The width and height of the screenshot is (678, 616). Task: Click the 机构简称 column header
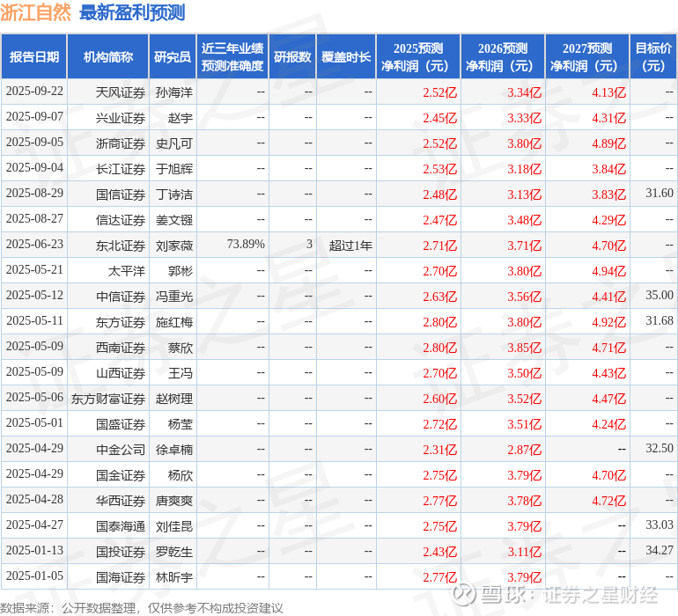(108, 56)
